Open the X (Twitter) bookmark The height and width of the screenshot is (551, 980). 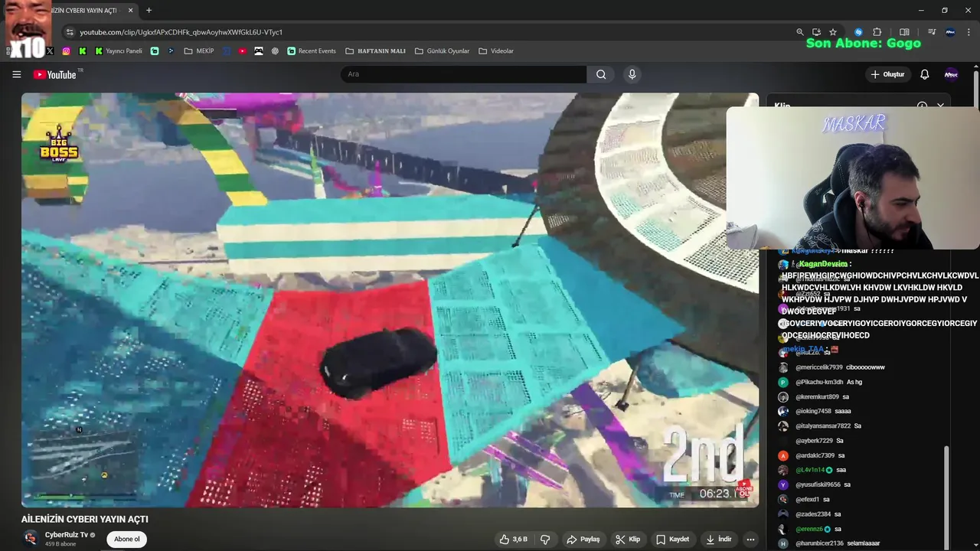(x=50, y=51)
